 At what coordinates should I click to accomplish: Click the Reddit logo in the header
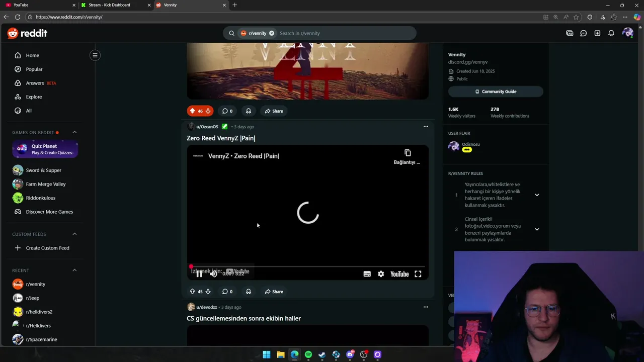pyautogui.click(x=27, y=33)
